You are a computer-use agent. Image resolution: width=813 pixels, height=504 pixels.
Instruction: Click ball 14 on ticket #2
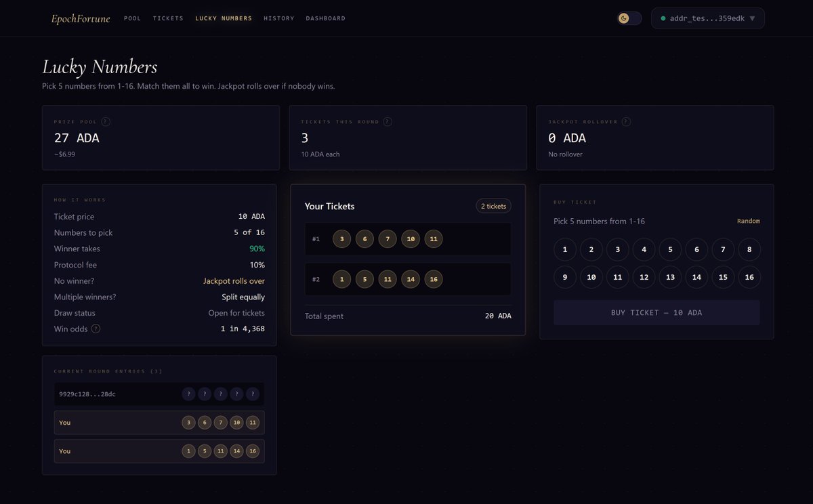click(411, 279)
